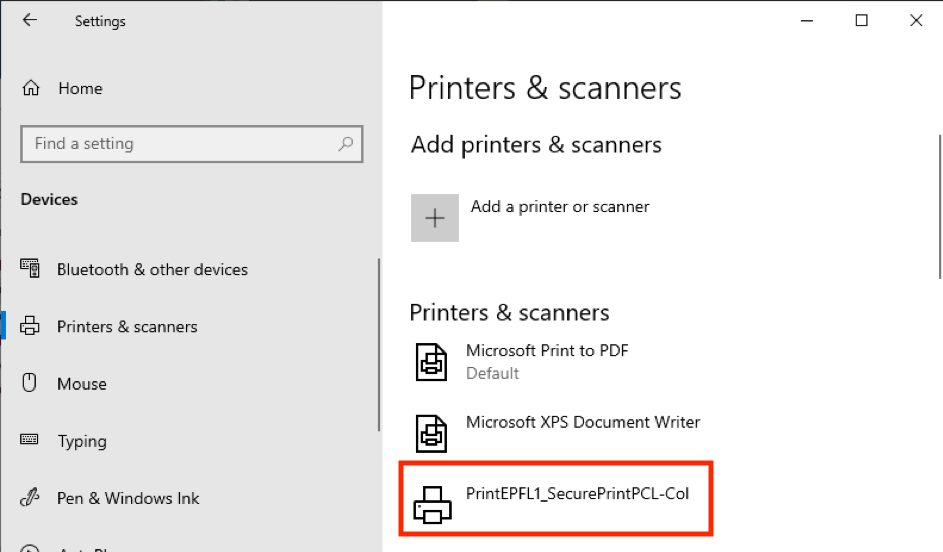The height and width of the screenshot is (552, 943).
Task: Open Mouse settings
Action: tap(82, 384)
